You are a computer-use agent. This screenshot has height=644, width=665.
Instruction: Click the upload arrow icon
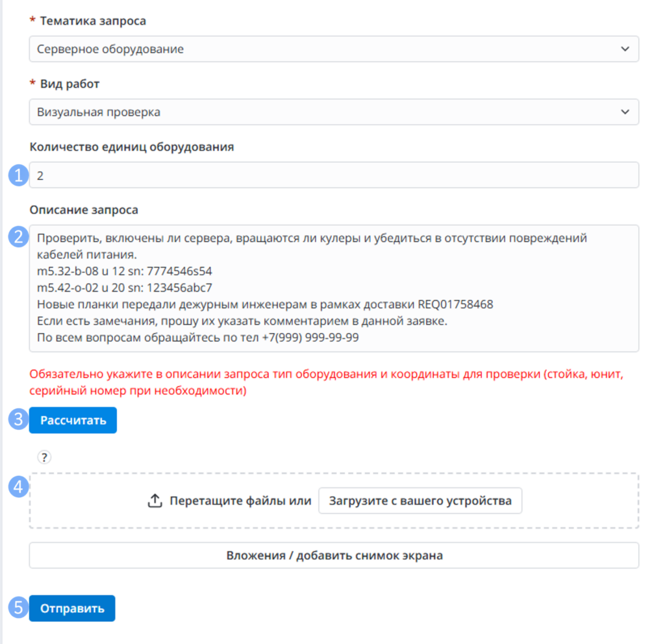coord(155,501)
